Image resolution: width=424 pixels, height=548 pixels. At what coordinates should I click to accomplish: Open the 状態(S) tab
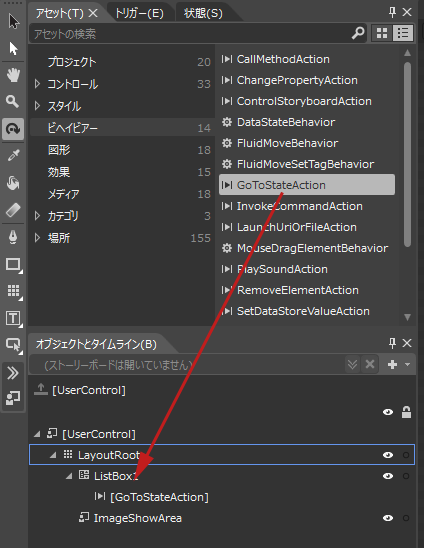203,13
